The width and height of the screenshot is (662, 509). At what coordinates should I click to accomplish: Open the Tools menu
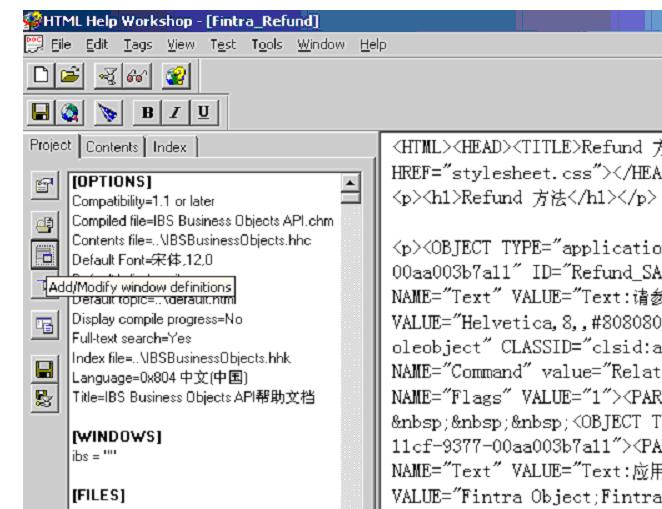coord(267,45)
